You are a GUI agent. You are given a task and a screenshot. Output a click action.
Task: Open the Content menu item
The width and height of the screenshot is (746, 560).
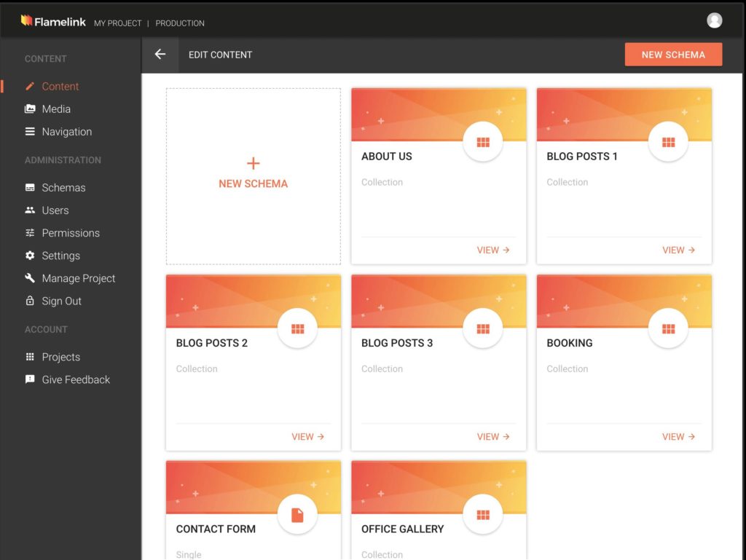pos(60,86)
